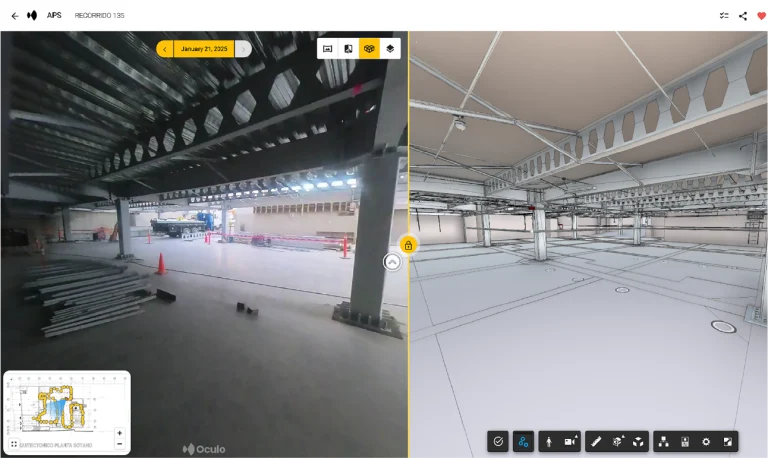
Task: Go back with the arrow
Action: tap(15, 16)
